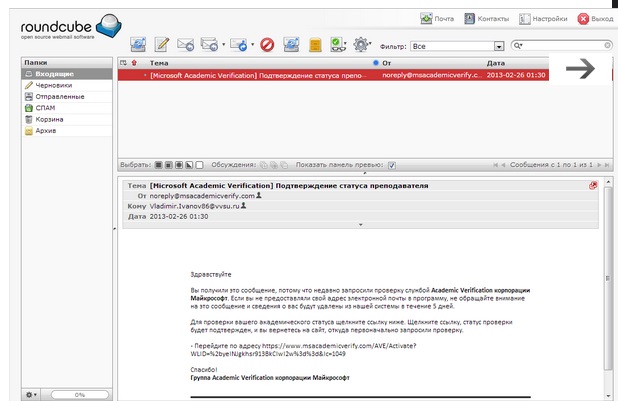The width and height of the screenshot is (618, 401).
Task: Forward the message with the forward icon
Action: coord(238,45)
